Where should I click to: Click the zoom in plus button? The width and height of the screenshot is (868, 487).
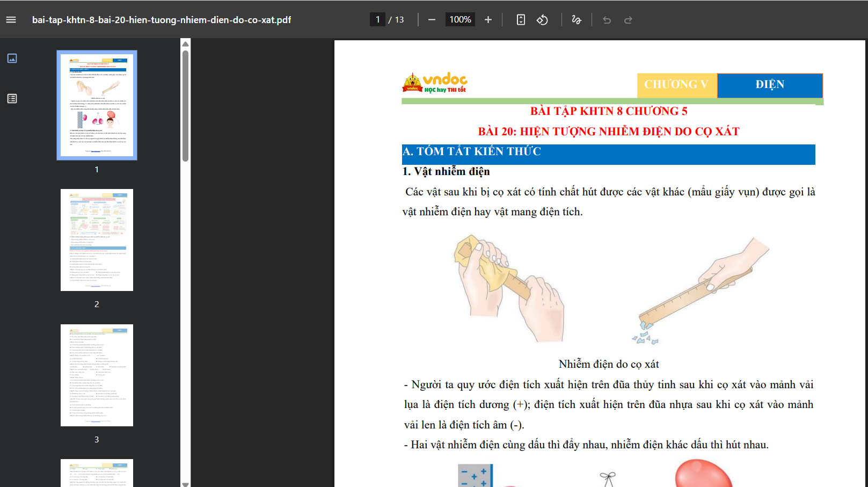pos(488,20)
